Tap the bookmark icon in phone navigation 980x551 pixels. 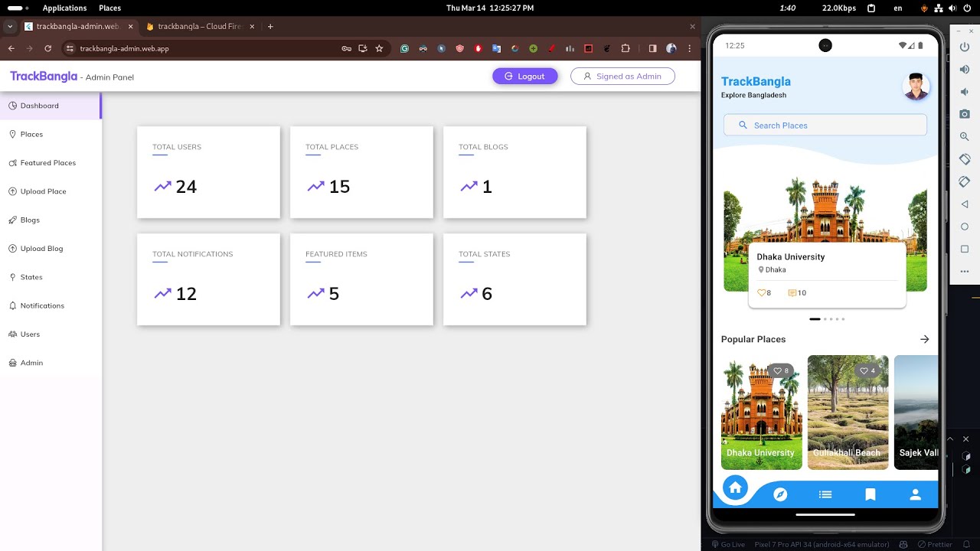click(871, 495)
